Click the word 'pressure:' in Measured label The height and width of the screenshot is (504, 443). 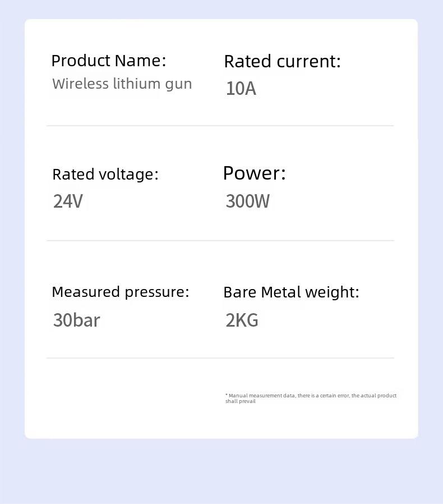pyautogui.click(x=157, y=293)
